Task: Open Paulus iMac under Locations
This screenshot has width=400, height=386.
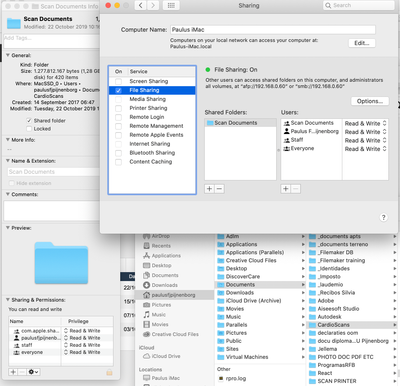Action: point(161,378)
